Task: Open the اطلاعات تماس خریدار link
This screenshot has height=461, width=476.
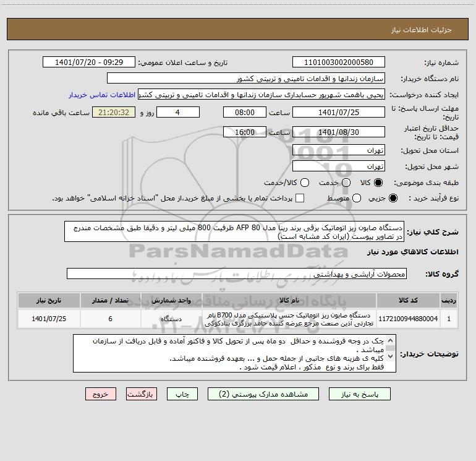Action: pos(102,95)
